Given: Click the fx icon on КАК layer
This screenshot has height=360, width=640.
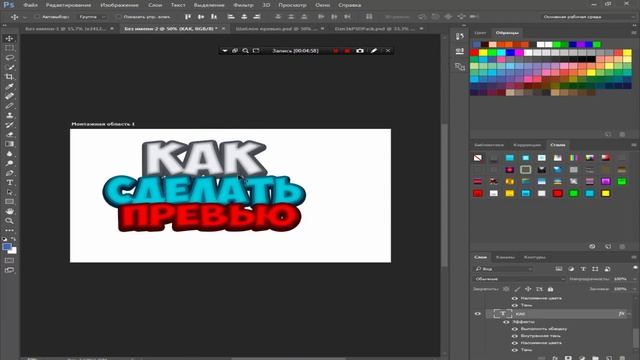Looking at the screenshot, I should 621,313.
